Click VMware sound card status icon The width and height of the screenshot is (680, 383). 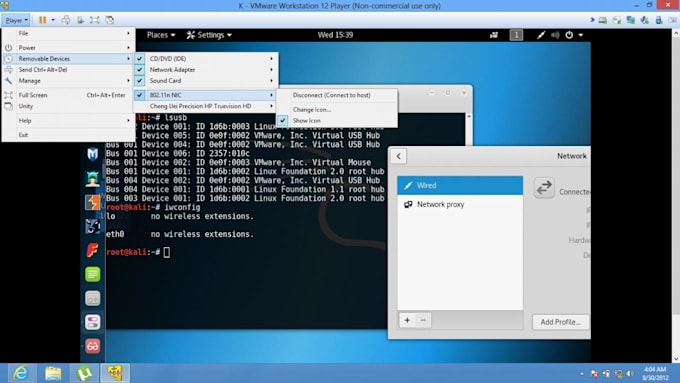click(x=645, y=20)
